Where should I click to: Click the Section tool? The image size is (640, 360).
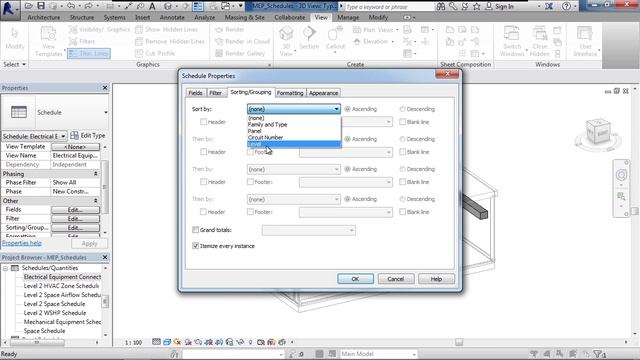309,39
